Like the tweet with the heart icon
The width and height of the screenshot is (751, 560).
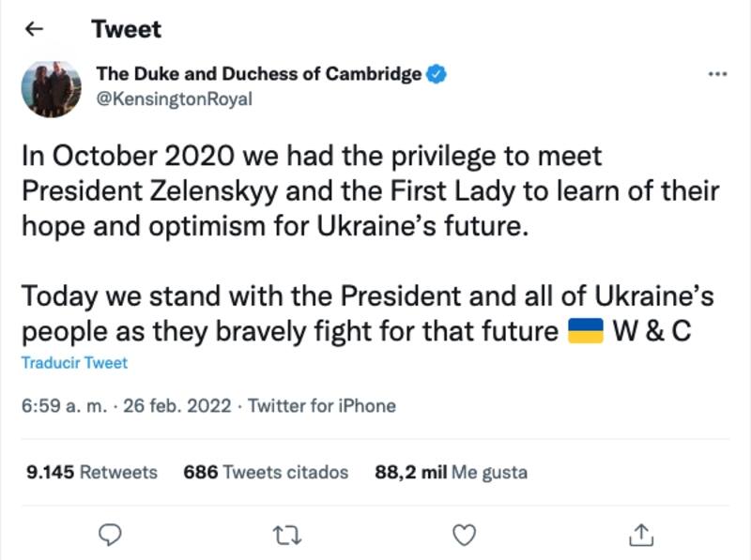coord(462,535)
